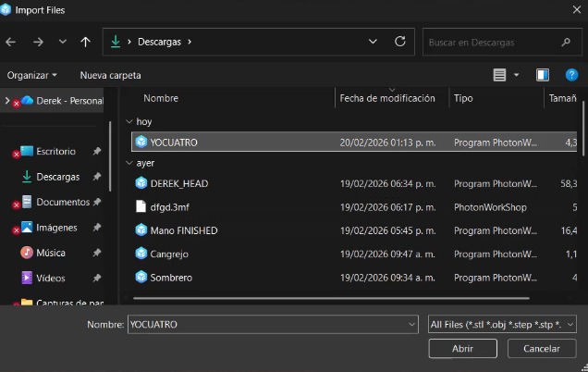The image size is (588, 372).
Task: Open the address bar history dropdown
Action: pyautogui.click(x=373, y=42)
